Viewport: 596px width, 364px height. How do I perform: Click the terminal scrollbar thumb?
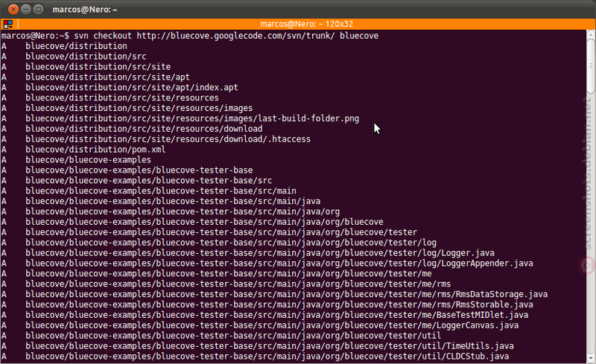click(590, 65)
